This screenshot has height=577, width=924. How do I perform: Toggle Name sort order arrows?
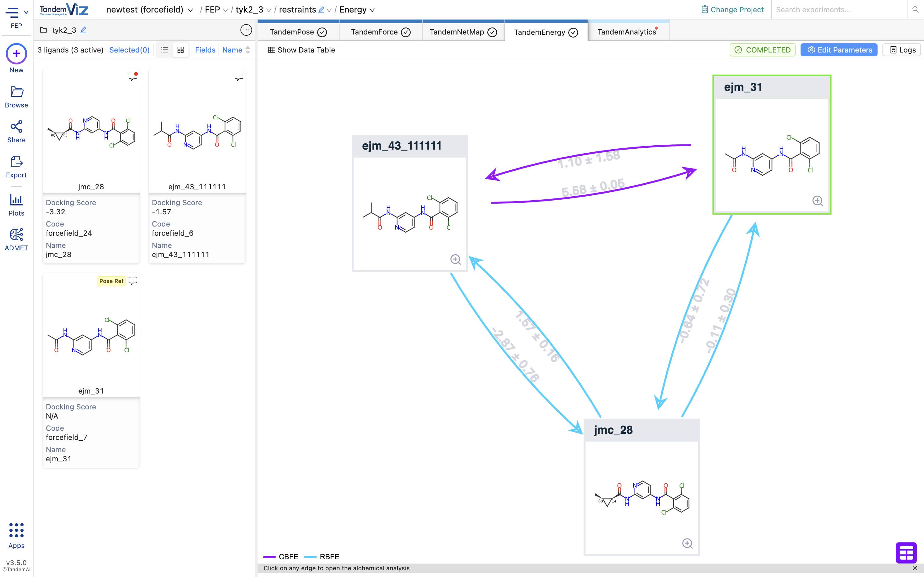click(x=248, y=50)
